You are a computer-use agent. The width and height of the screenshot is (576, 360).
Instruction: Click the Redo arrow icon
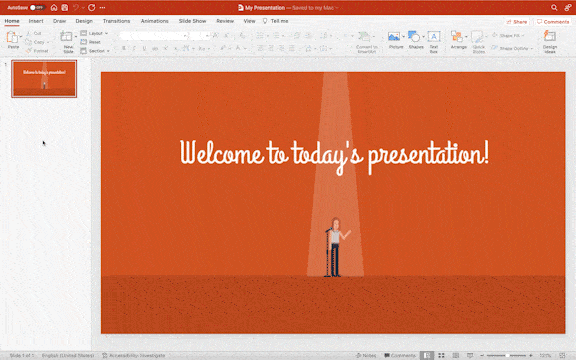tap(91, 7)
